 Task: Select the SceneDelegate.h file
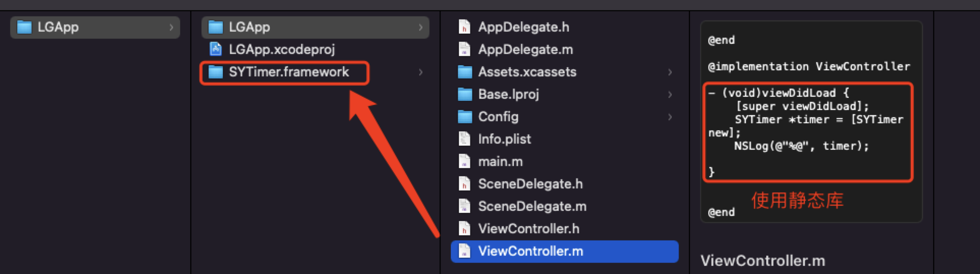click(530, 184)
